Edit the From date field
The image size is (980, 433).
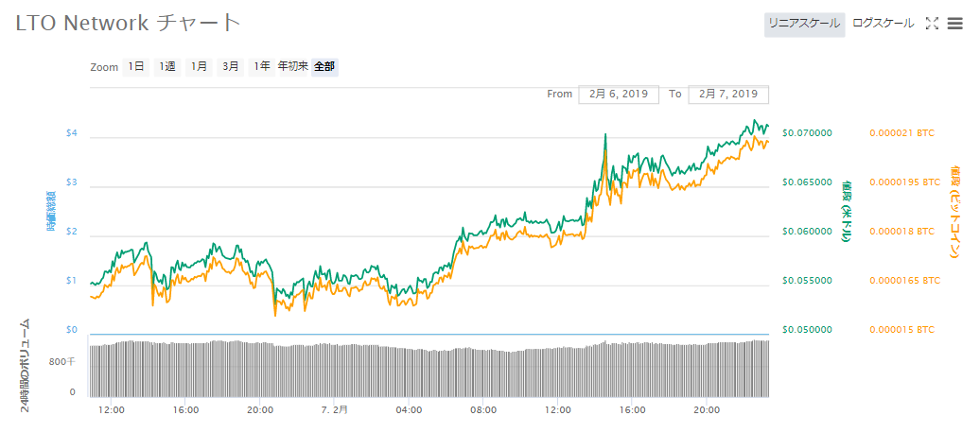coord(618,95)
